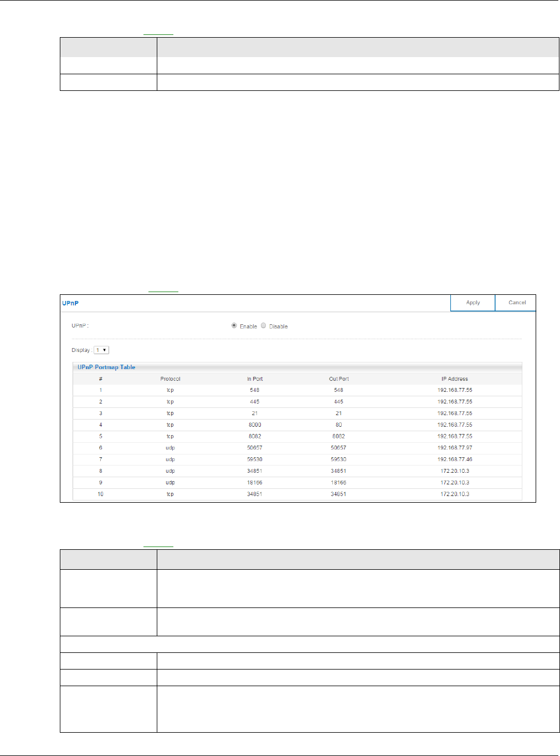Open the Display page dropdown

pyautogui.click(x=101, y=350)
